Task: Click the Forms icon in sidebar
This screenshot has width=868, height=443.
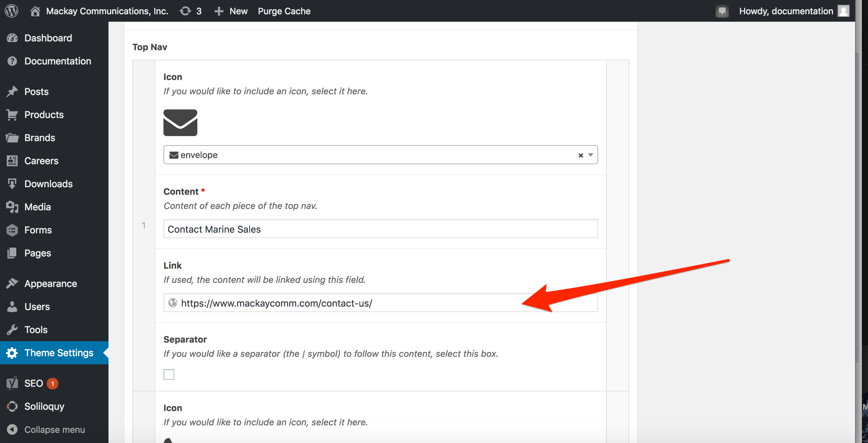Action: point(12,230)
